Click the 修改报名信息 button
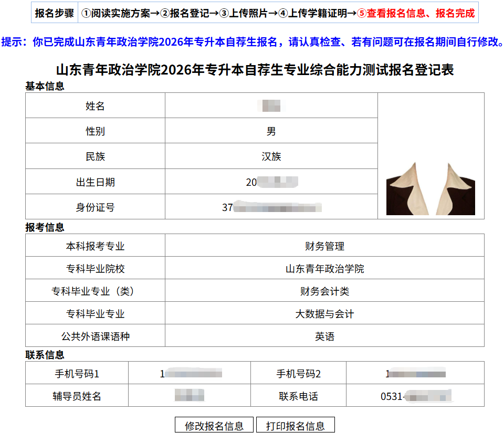The width and height of the screenshot is (504, 433). point(214,425)
